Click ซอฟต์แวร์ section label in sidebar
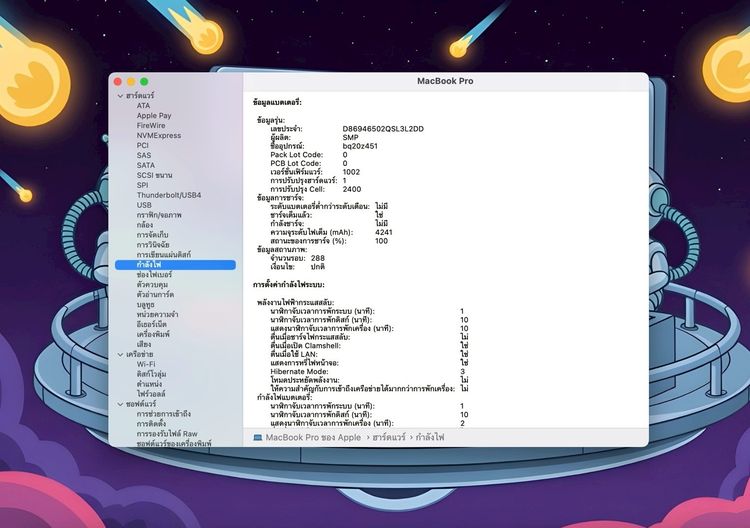Image resolution: width=750 pixels, height=528 pixels. (x=141, y=404)
